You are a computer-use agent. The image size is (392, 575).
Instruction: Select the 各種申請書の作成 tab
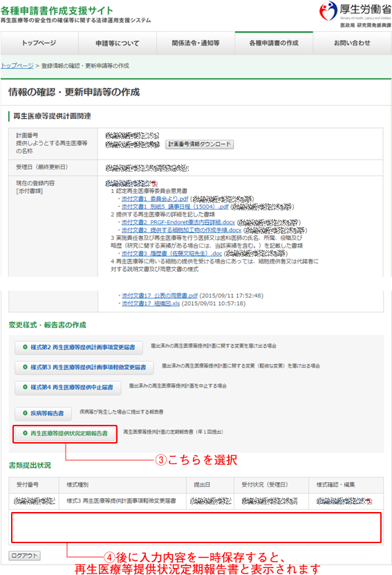click(274, 43)
